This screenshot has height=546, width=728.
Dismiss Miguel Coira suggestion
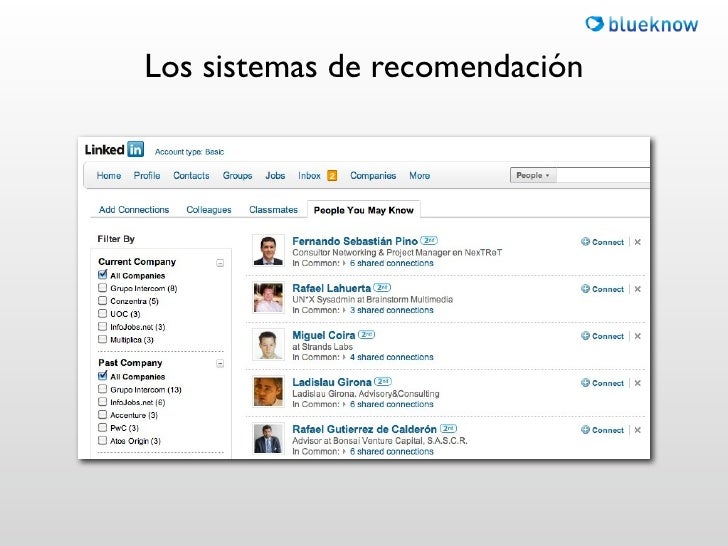click(x=637, y=336)
